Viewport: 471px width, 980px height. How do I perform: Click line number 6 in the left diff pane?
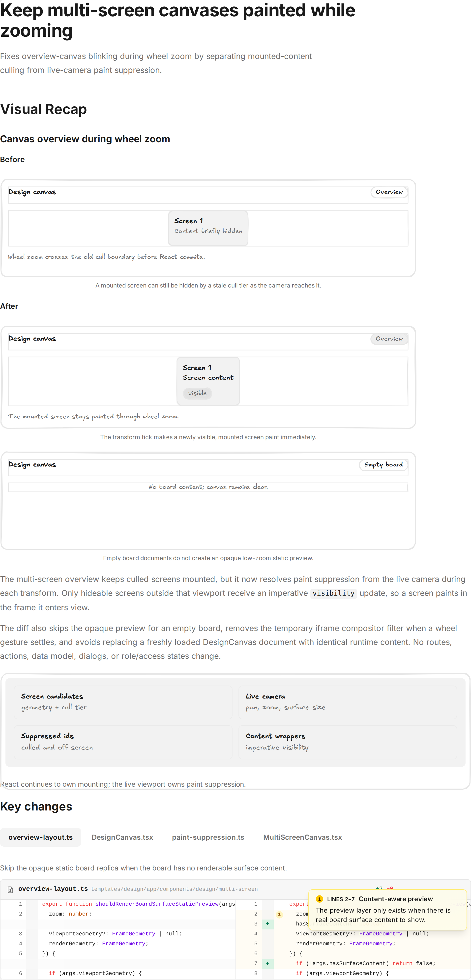(x=21, y=973)
